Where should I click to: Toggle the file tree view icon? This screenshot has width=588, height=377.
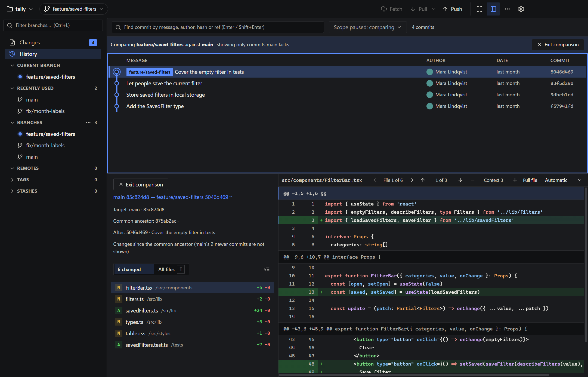click(267, 269)
